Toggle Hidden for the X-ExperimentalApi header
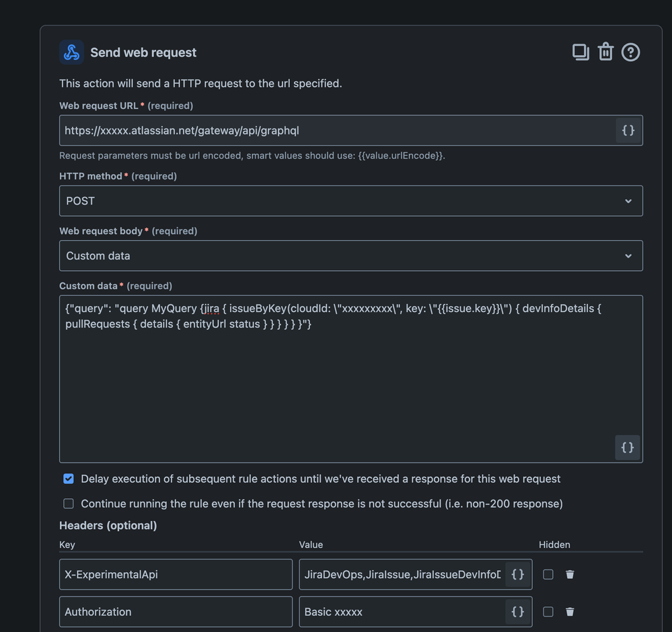Viewport: 672px width, 632px height. pyautogui.click(x=548, y=574)
